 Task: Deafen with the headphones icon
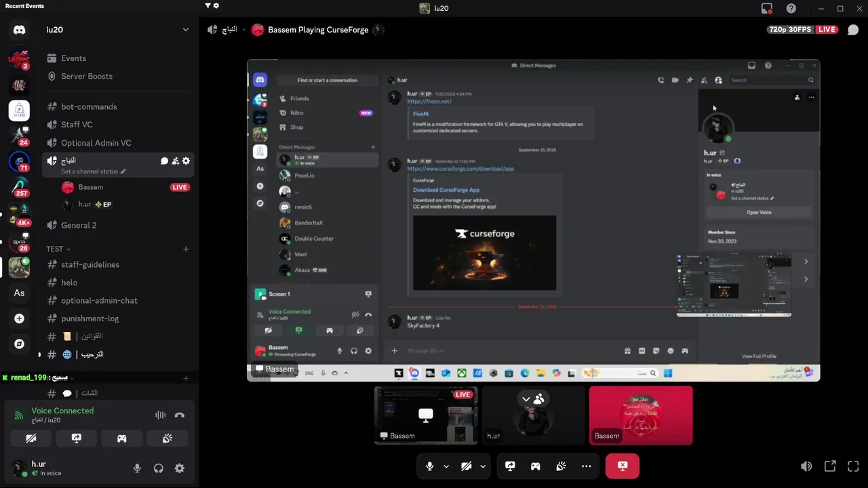click(158, 468)
